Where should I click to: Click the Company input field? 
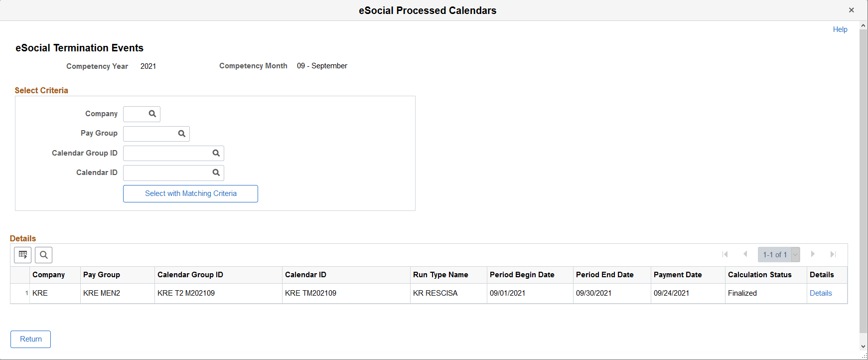tap(135, 114)
